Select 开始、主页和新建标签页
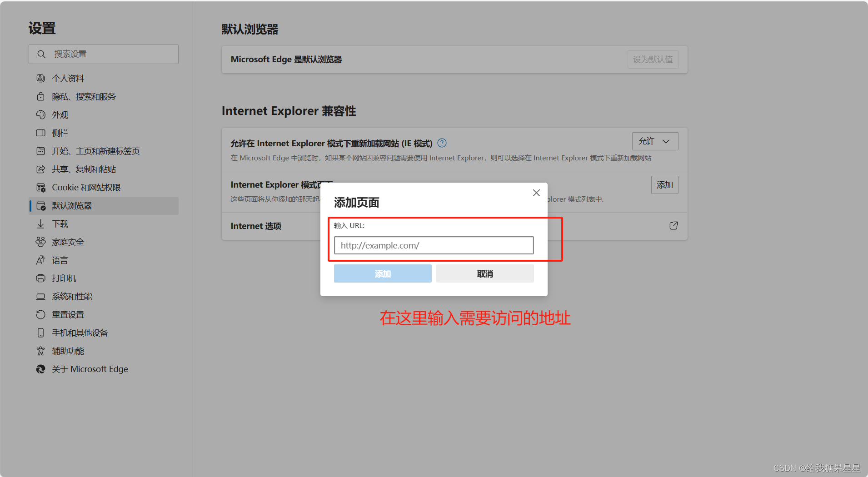The height and width of the screenshot is (477, 868). click(x=104, y=151)
